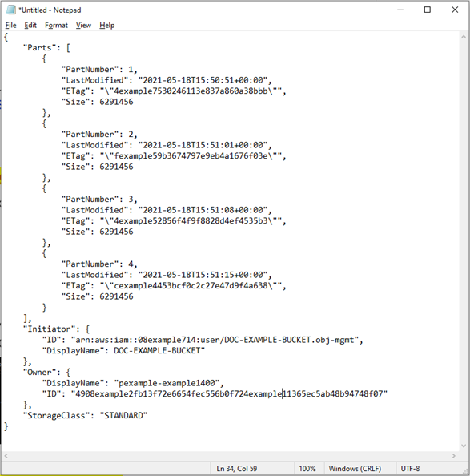The height and width of the screenshot is (476, 470).
Task: Click the LastModified 15:50:51 line
Action: (167, 80)
